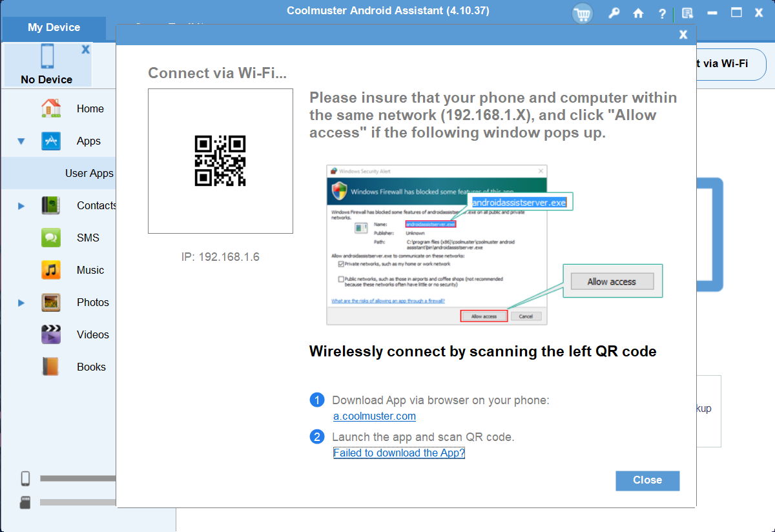Image resolution: width=775 pixels, height=532 pixels.
Task: Expand the Contacts tree section
Action: tap(21, 206)
